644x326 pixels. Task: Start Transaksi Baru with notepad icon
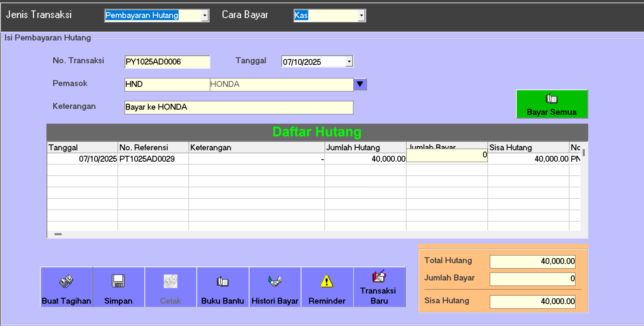pyautogui.click(x=379, y=277)
